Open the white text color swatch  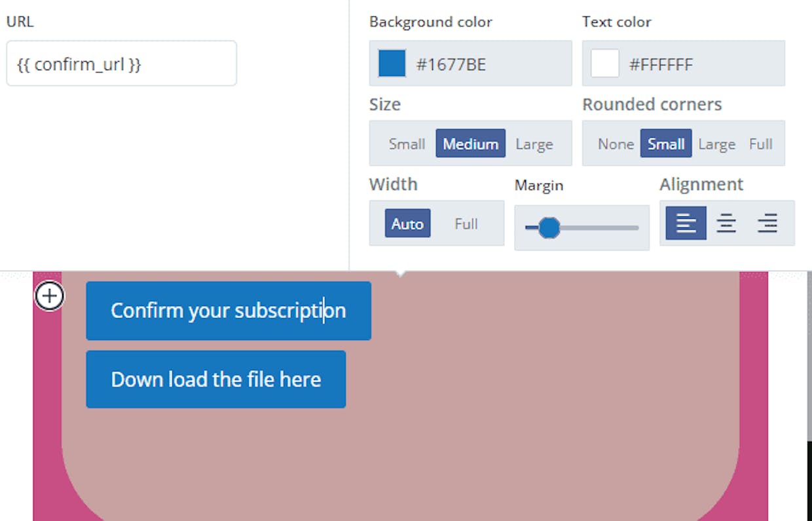[x=605, y=64]
